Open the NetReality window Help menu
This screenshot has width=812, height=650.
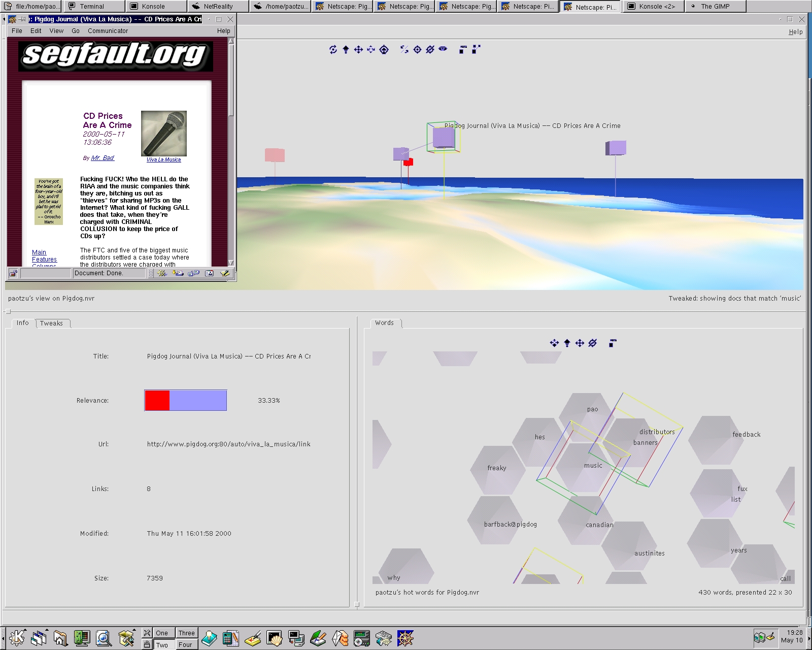tap(795, 32)
